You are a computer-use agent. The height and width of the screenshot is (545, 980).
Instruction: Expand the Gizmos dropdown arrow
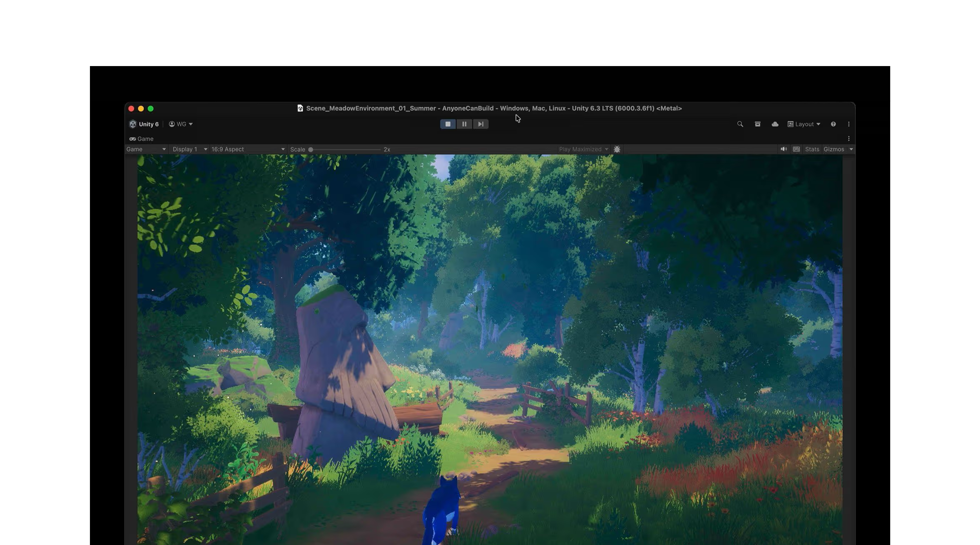point(851,149)
